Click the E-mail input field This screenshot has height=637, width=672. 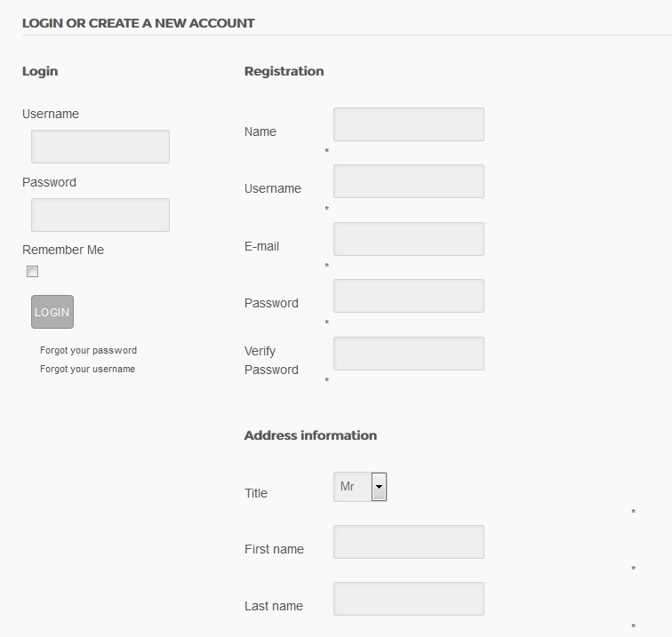[409, 239]
